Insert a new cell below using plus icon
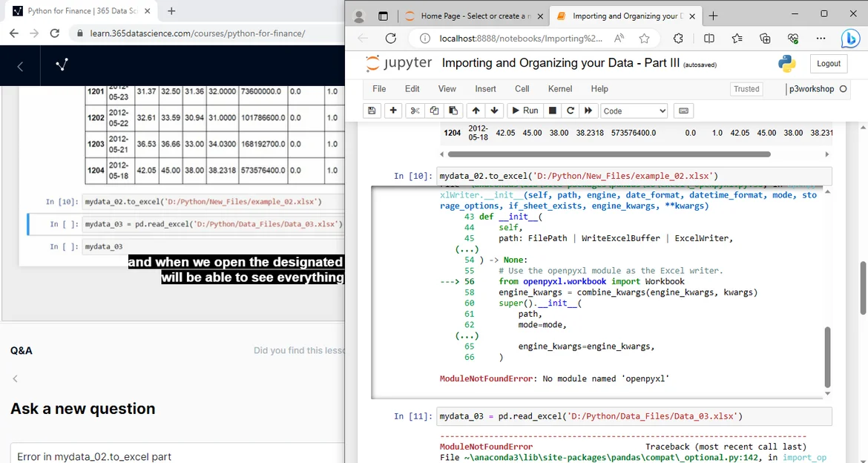The height and width of the screenshot is (463, 868). [393, 111]
